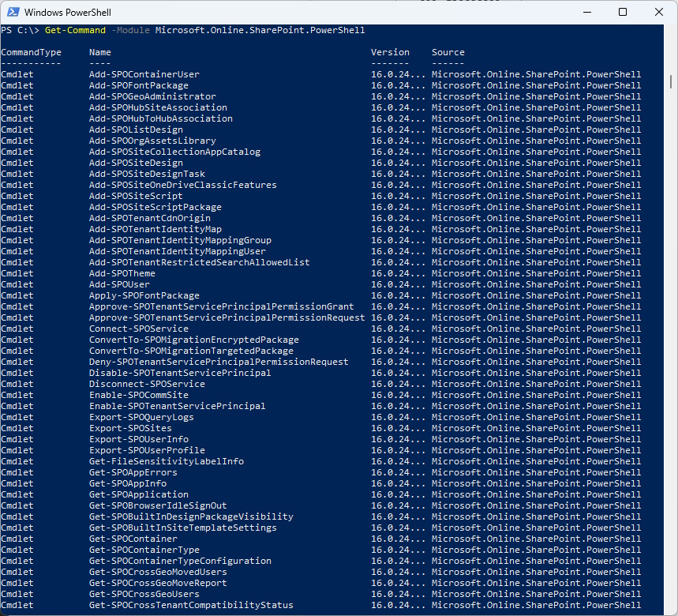The image size is (678, 616).
Task: Click the Disconnect-SPOService cmdlet name
Action: click(x=147, y=384)
